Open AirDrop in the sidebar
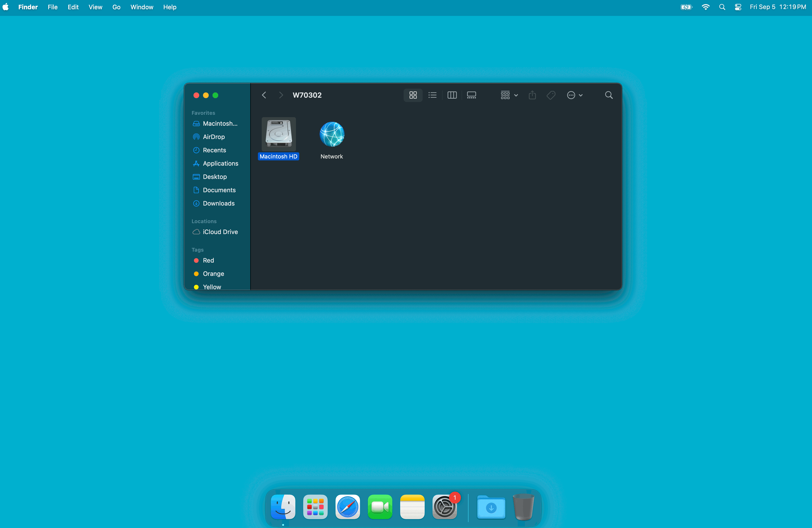This screenshot has width=812, height=528. 213,137
